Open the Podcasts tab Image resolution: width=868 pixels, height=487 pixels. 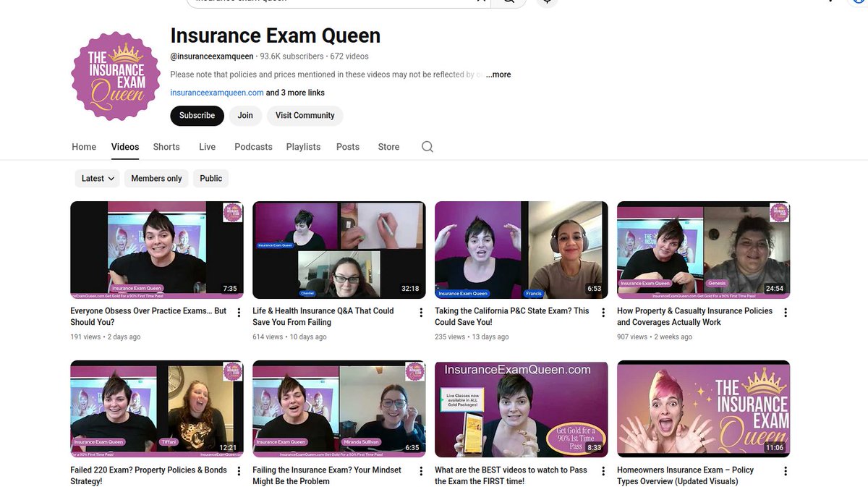pos(253,147)
